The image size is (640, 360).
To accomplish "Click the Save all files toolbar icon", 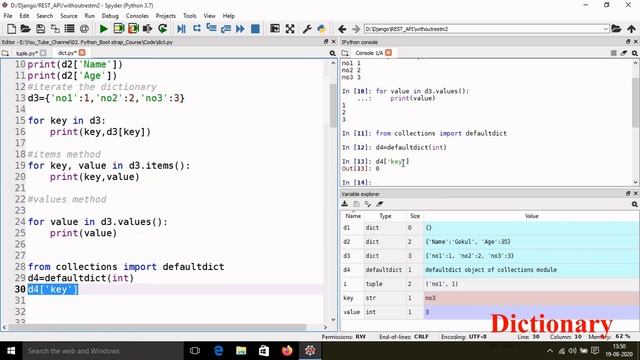I will [55, 29].
